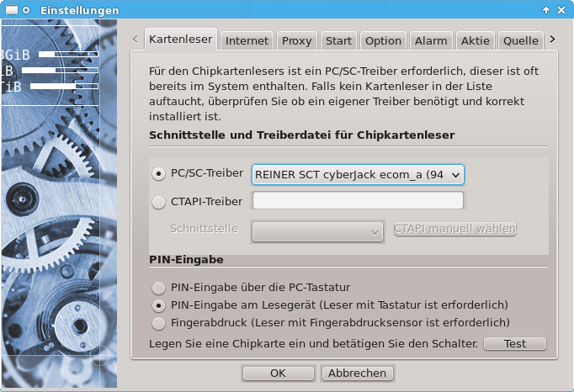Shade the window using the up-arrow button
Viewport: 574px width, 392px height.
tap(547, 10)
